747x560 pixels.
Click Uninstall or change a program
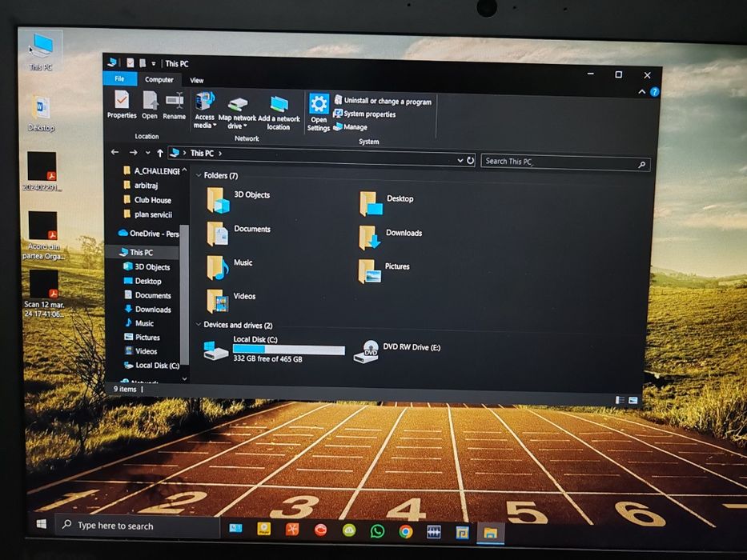click(384, 101)
